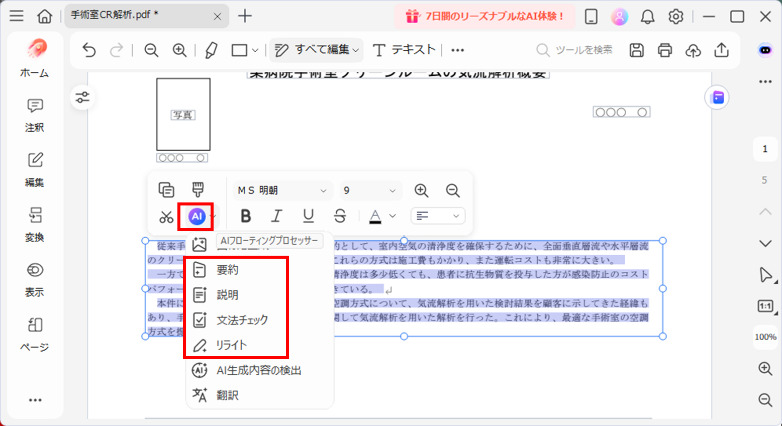Screen dimensions: 782x426
Task: Open the font size 9 dropdown
Action: click(x=369, y=191)
